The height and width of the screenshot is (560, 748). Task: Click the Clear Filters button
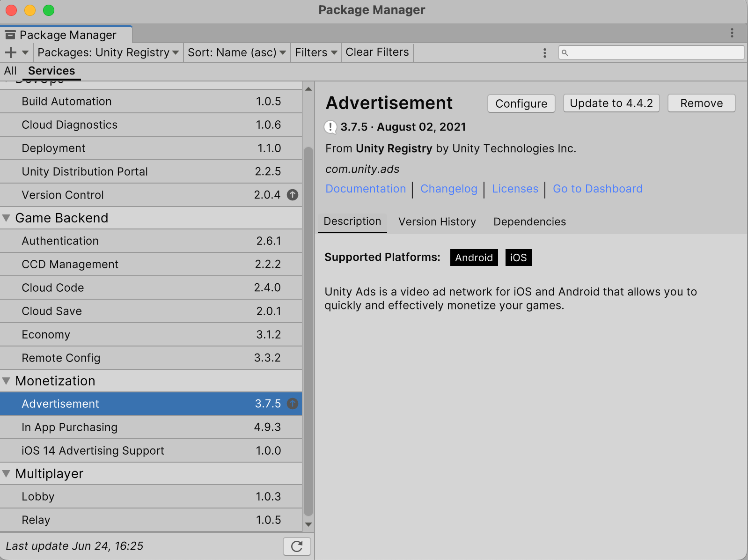point(377,52)
